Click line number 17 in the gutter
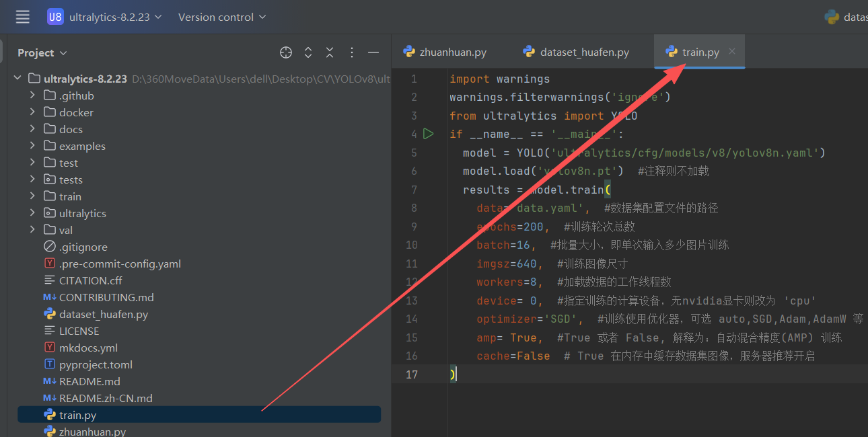This screenshot has height=437, width=868. pyautogui.click(x=411, y=374)
